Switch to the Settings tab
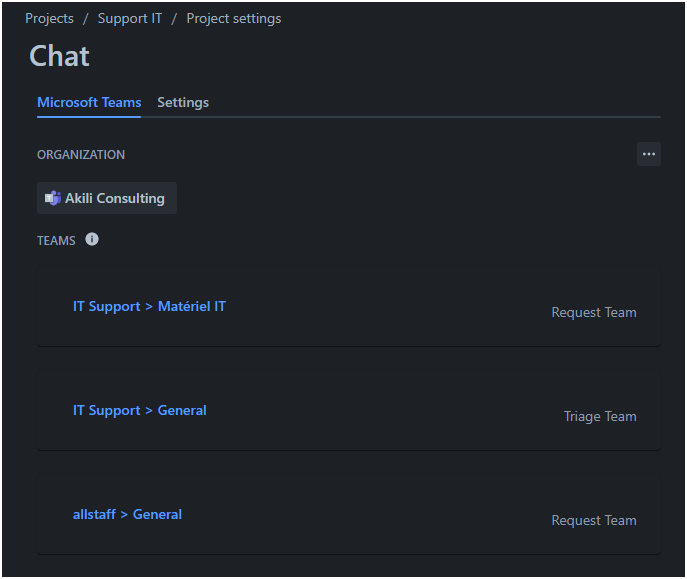Screen dimensions: 687x579 183,102
